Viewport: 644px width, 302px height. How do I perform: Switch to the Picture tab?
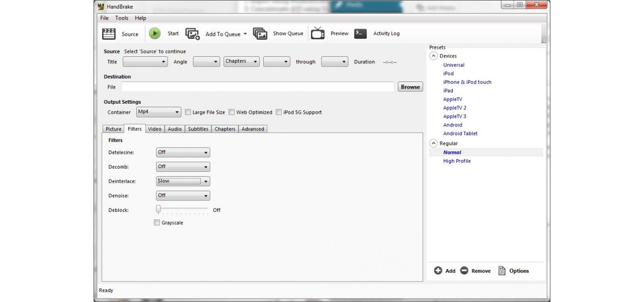pyautogui.click(x=114, y=129)
